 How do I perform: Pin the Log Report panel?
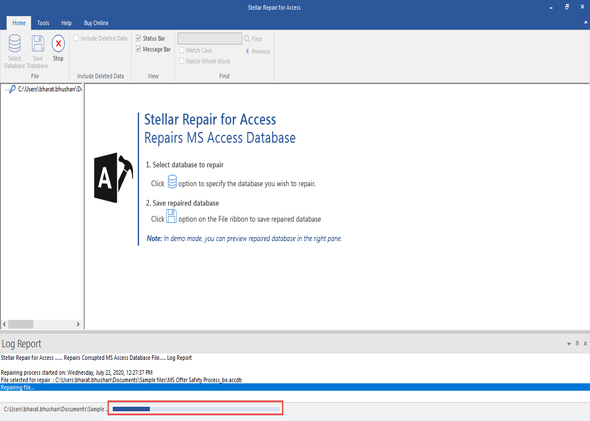tap(577, 343)
